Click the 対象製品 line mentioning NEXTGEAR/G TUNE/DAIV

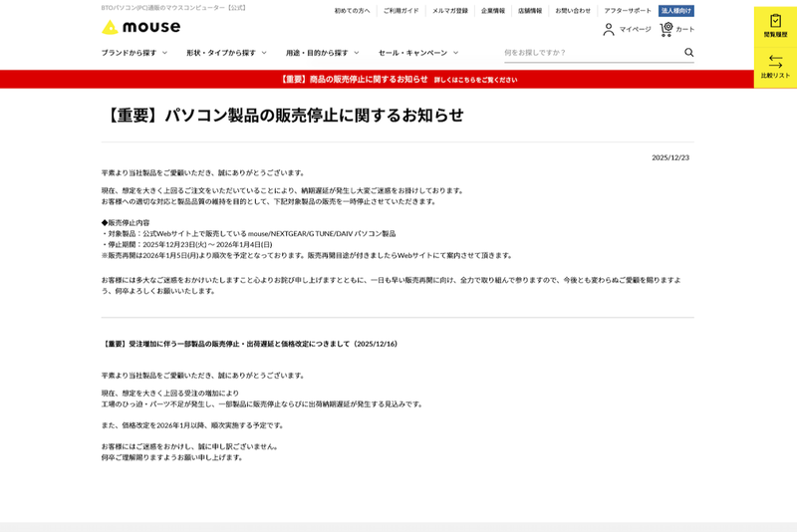[x=248, y=234]
